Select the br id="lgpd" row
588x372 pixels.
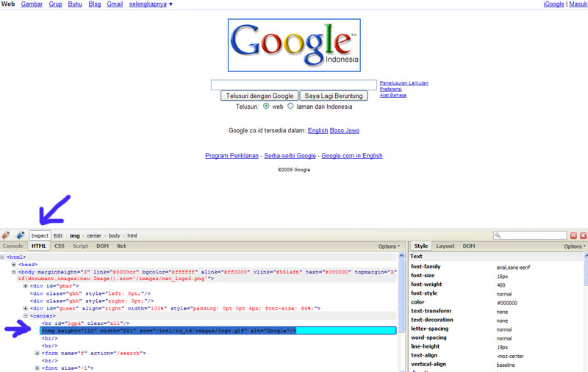[86, 323]
